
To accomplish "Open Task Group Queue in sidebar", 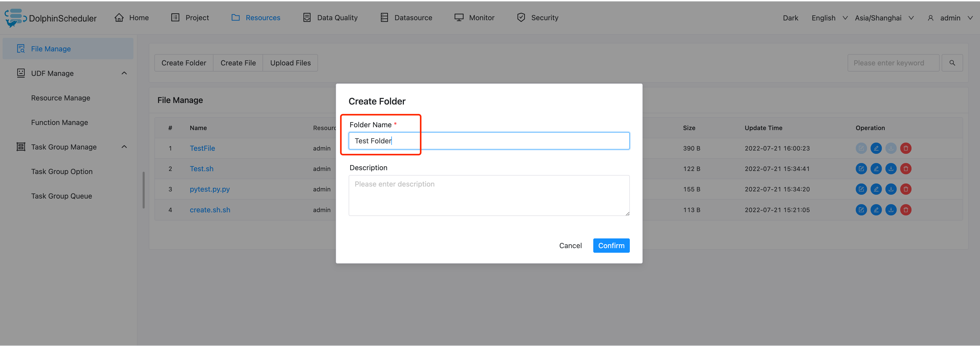I will coord(62,196).
